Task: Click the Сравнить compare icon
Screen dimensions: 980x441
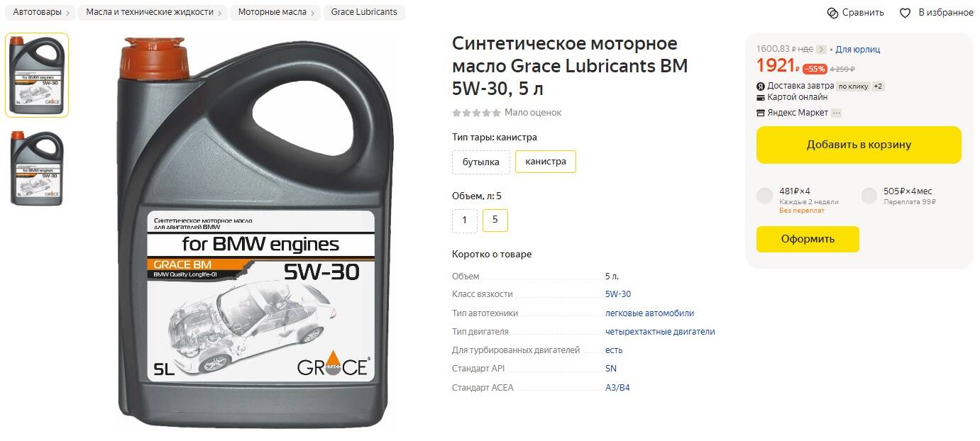Action: coord(832,13)
